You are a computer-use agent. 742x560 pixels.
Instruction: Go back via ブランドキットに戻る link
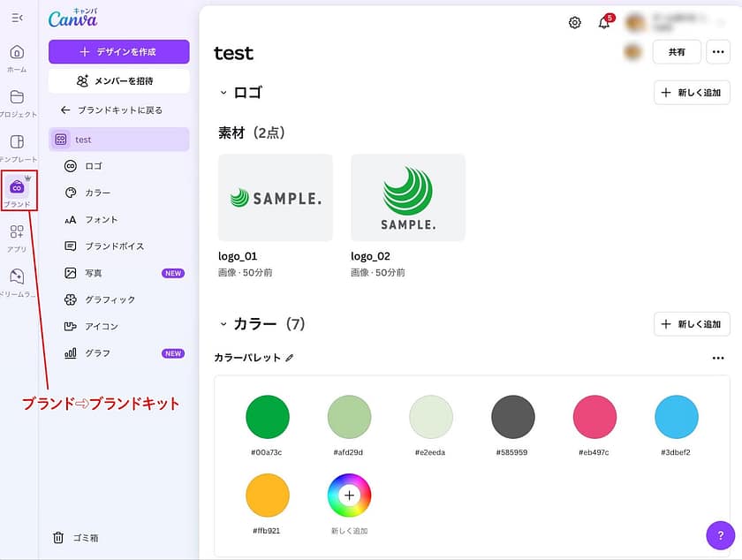click(x=111, y=110)
